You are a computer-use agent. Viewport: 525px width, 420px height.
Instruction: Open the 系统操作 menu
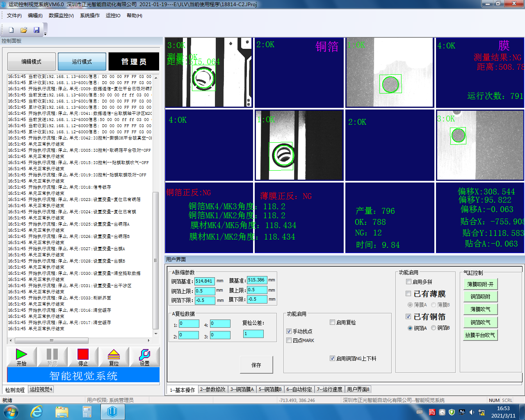point(90,16)
